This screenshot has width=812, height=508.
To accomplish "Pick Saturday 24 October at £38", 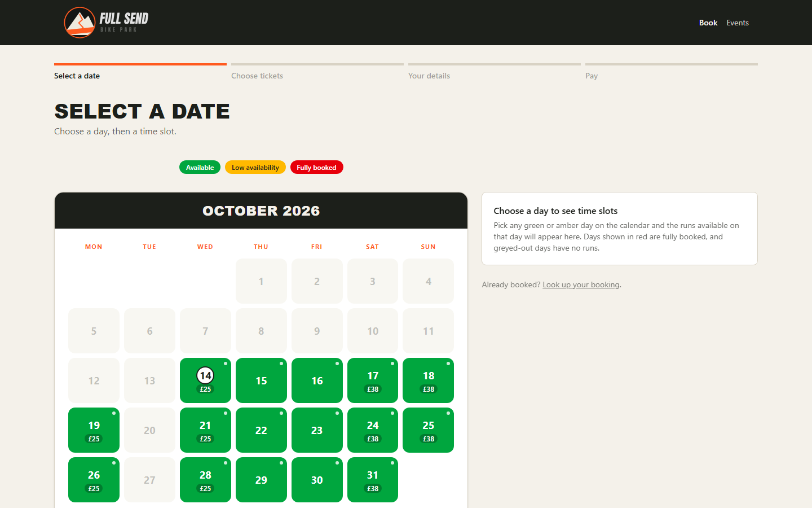I will (373, 430).
